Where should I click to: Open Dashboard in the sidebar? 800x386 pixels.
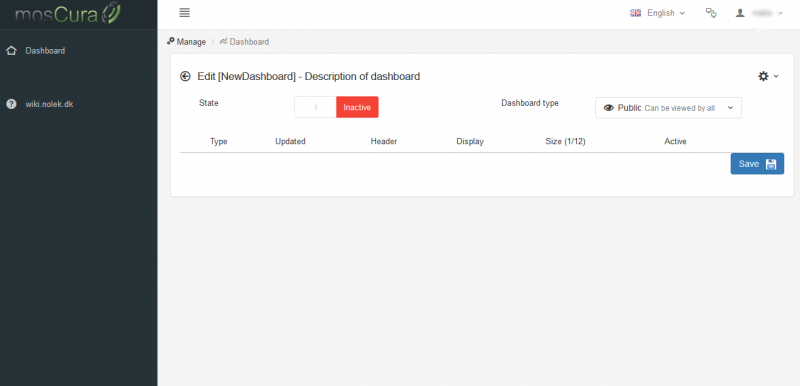tap(45, 50)
